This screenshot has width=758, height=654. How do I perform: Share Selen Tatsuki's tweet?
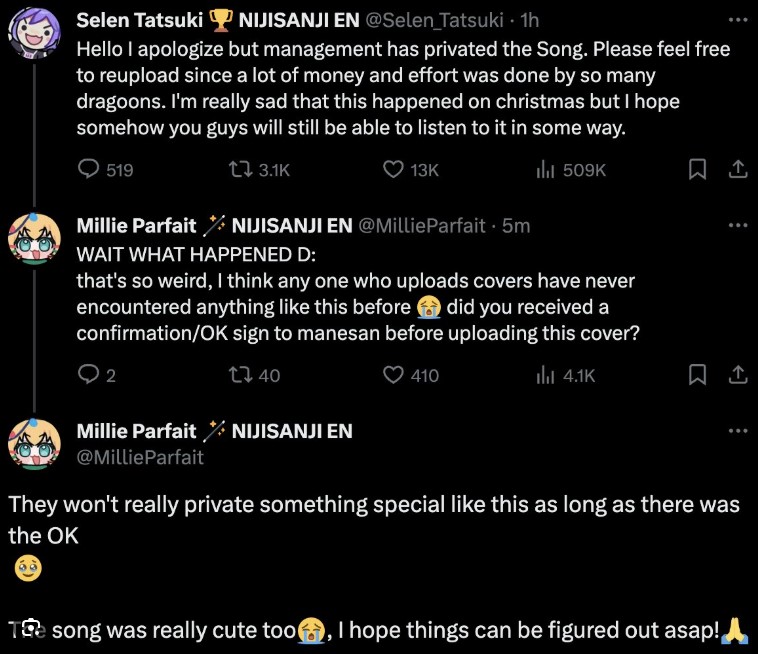738,170
